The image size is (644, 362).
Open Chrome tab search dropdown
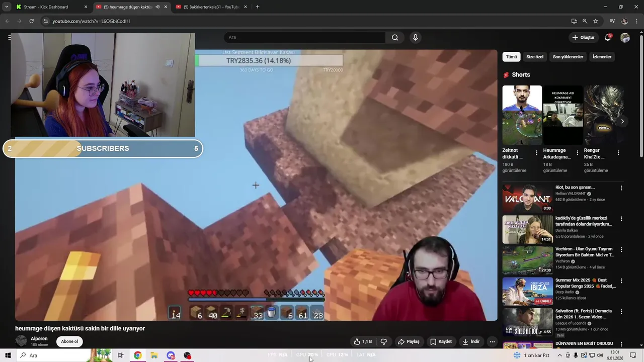click(x=7, y=7)
